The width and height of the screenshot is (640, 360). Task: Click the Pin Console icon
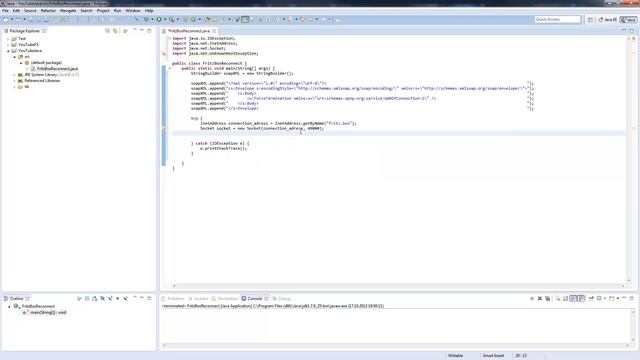tap(591, 298)
